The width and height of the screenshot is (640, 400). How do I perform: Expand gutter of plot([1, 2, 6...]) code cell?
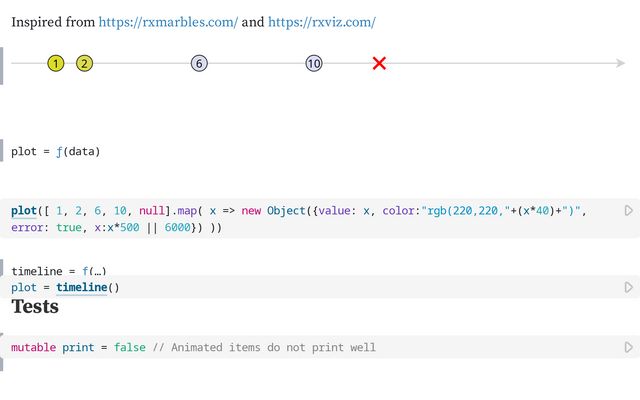pyautogui.click(x=2, y=218)
